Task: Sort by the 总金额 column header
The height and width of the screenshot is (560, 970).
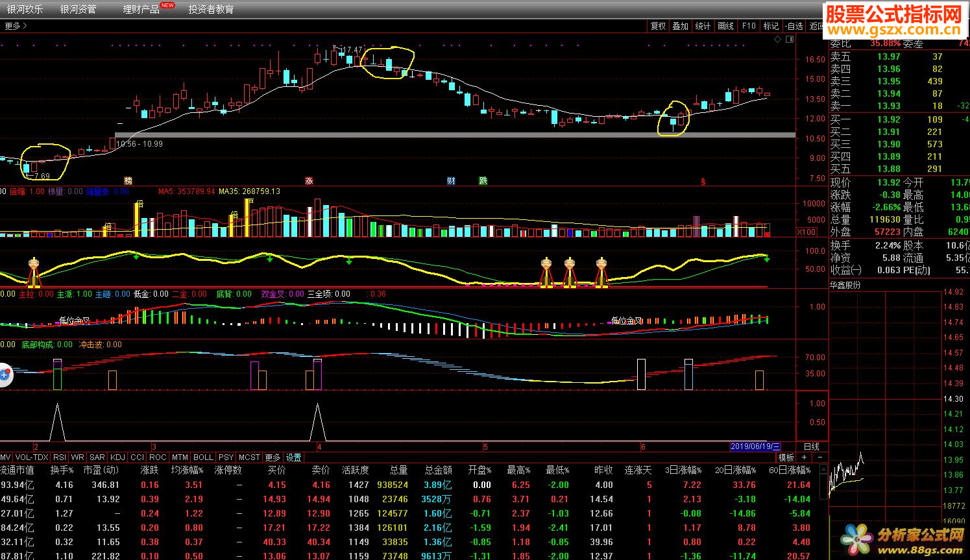Action: click(438, 470)
